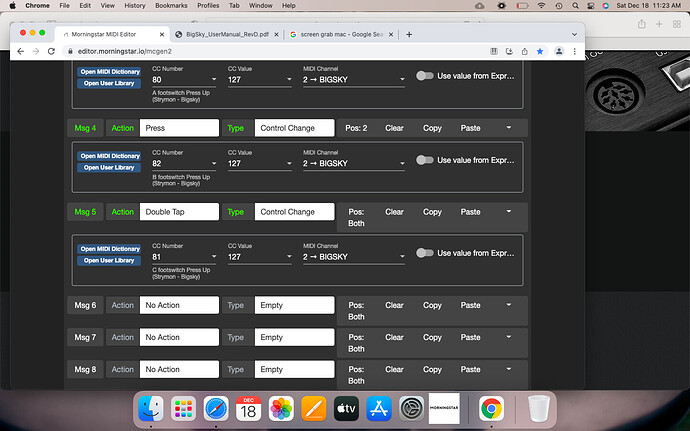Close the BigSky_UserManual tab

click(x=276, y=34)
